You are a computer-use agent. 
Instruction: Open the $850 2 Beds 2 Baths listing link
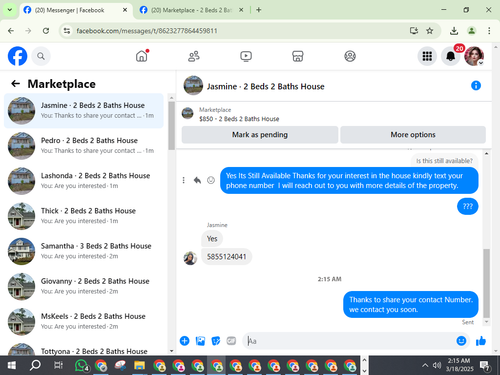(x=239, y=119)
